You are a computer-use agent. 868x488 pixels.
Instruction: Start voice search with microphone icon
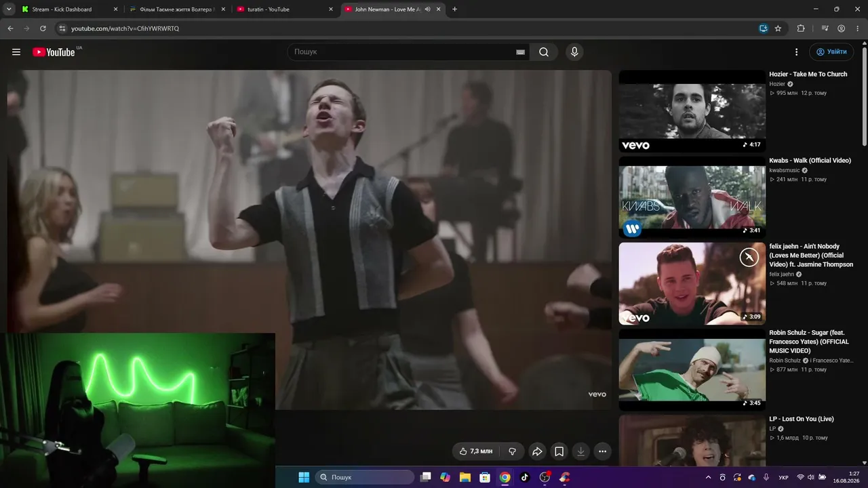click(574, 52)
